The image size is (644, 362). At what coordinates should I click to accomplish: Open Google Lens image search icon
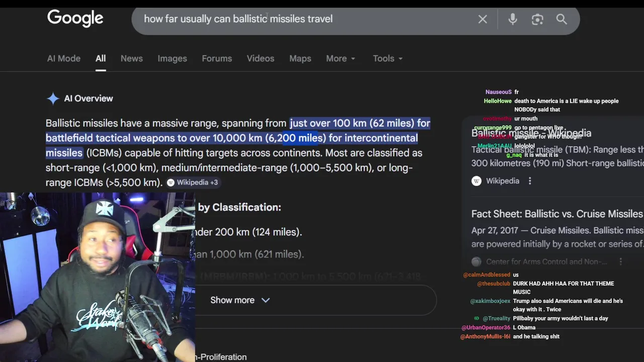[537, 19]
